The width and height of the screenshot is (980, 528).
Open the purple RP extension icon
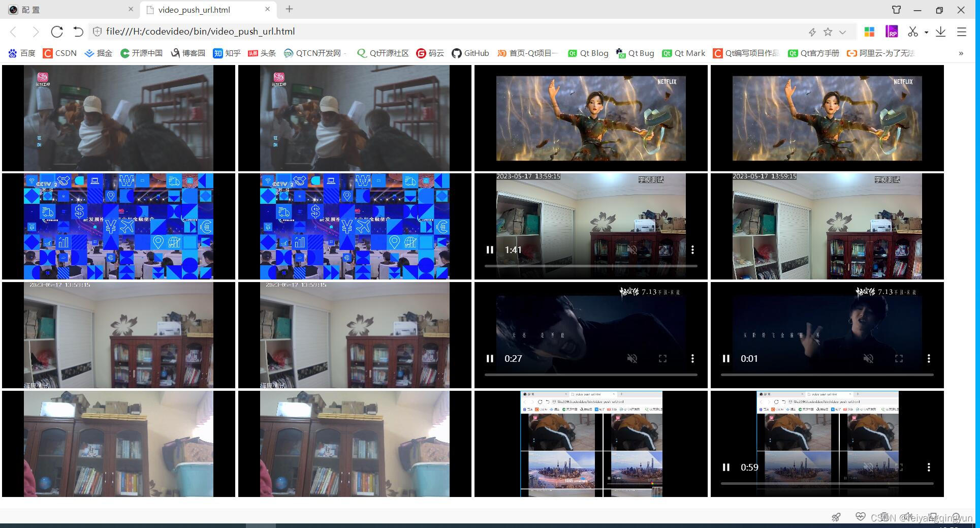coord(891,32)
